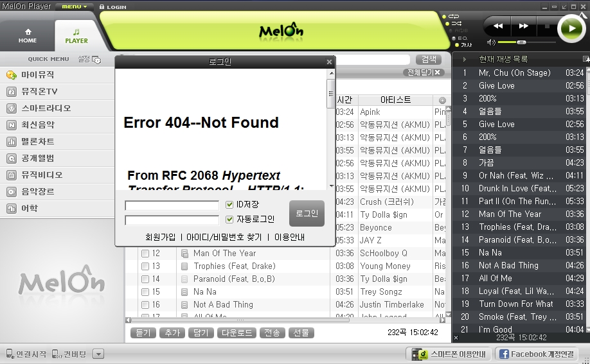
Task: Uncheck the 자동로그인 checkbox
Action: [x=229, y=219]
